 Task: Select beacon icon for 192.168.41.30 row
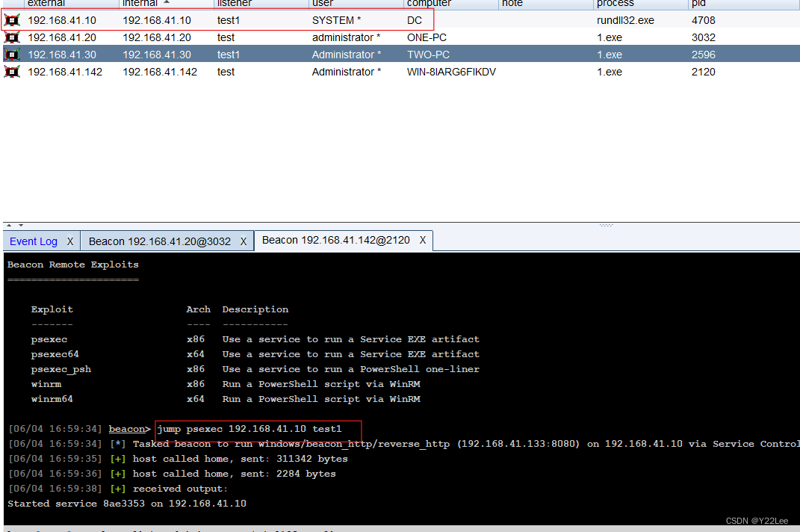(12, 55)
